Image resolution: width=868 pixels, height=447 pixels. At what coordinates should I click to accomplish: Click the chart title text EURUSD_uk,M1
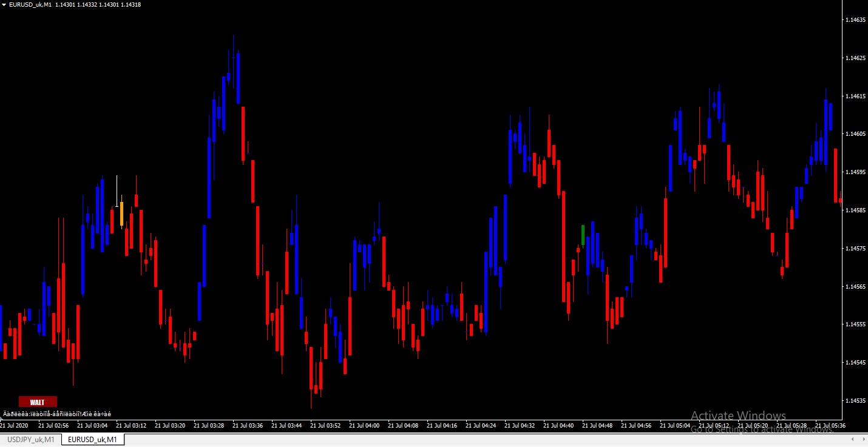[x=30, y=5]
